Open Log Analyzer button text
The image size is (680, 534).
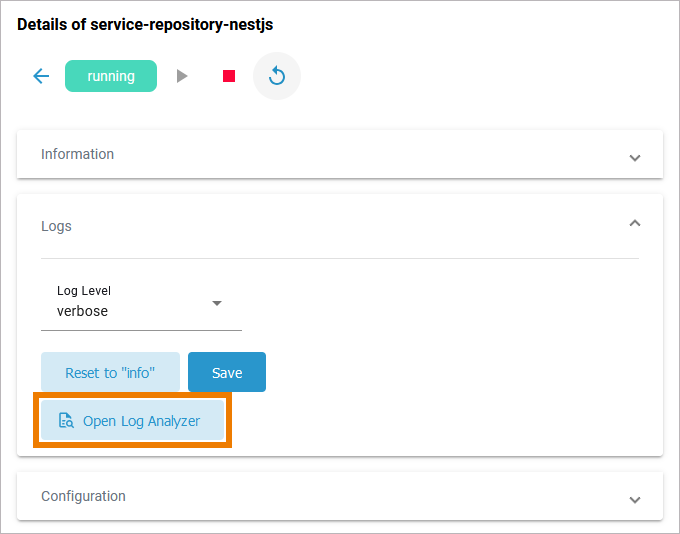tap(141, 421)
